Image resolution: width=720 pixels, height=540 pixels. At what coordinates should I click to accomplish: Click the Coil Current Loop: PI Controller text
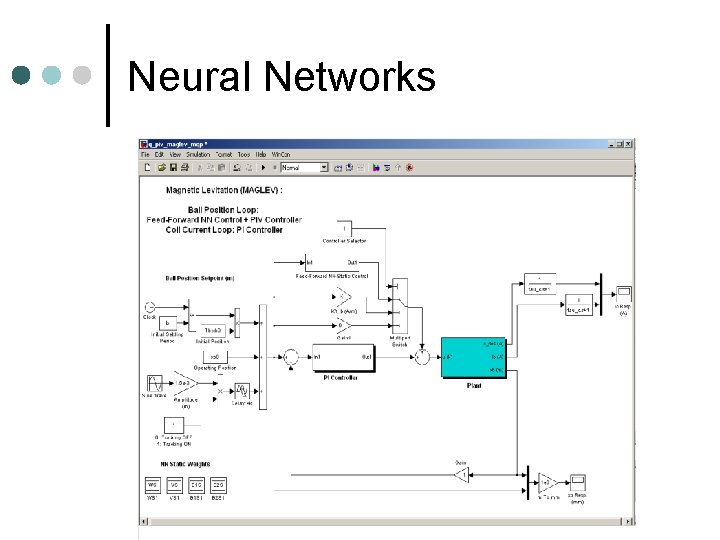224,230
